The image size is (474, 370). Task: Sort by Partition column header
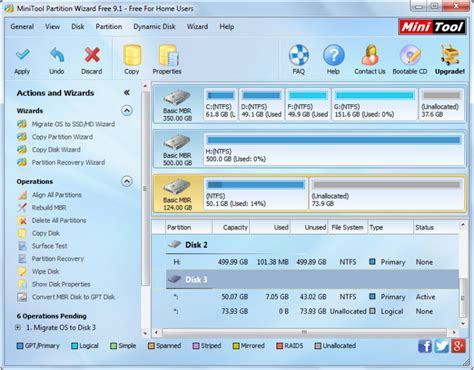[x=189, y=227]
